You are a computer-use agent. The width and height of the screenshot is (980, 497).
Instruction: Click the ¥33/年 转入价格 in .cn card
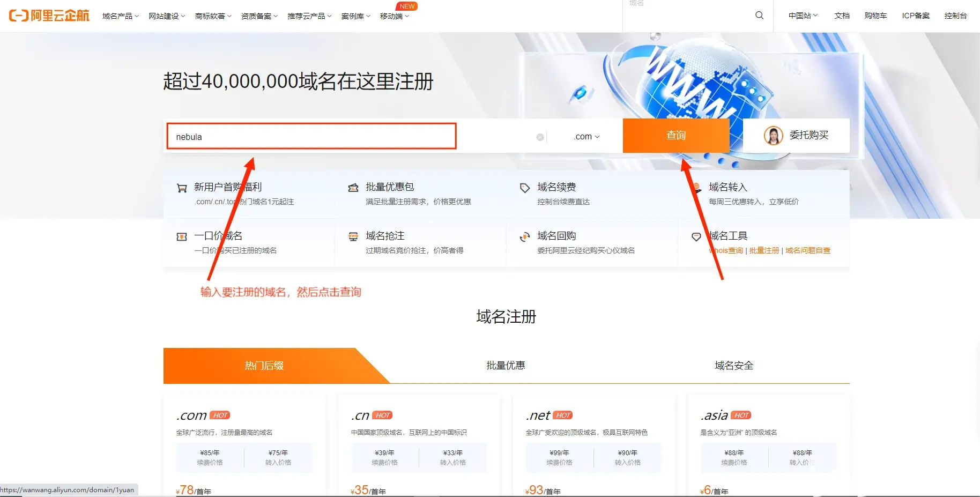click(453, 457)
